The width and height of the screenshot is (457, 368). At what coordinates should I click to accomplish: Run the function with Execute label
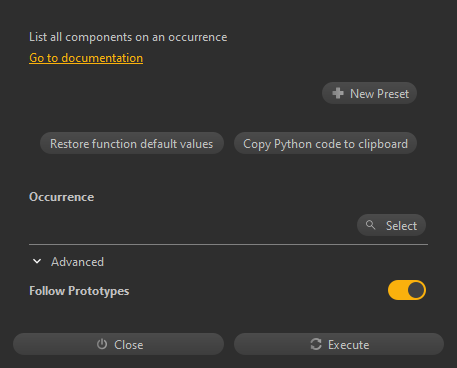348,345
